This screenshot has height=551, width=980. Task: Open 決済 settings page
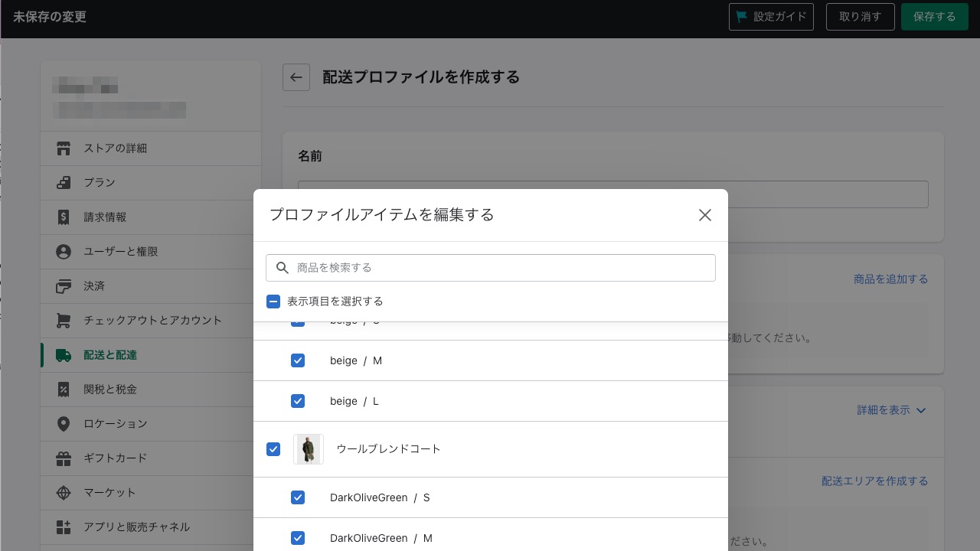point(151,286)
